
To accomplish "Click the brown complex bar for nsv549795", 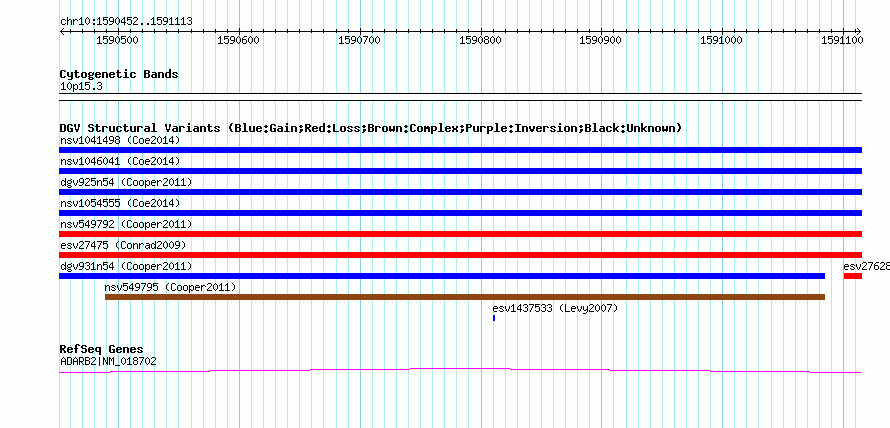I will click(465, 297).
